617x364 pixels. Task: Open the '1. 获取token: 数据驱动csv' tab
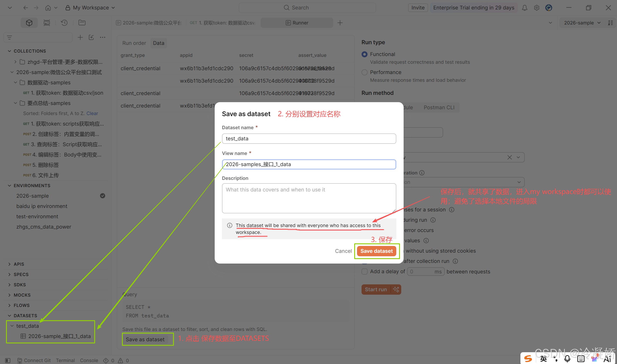(x=222, y=23)
